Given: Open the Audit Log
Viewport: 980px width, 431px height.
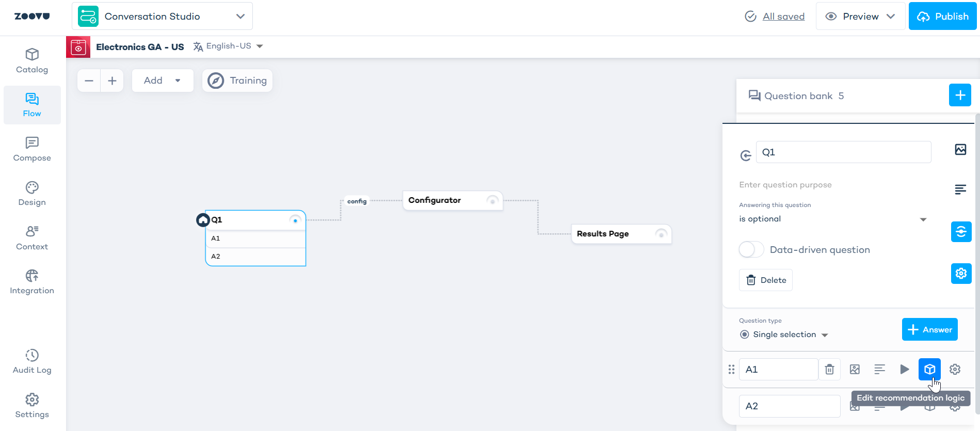Looking at the screenshot, I should (x=32, y=362).
